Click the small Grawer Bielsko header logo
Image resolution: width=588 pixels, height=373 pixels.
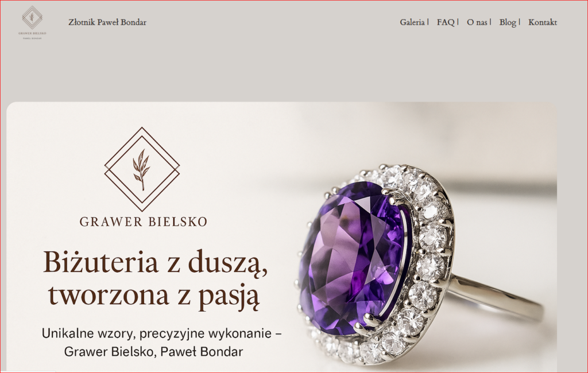pos(32,22)
